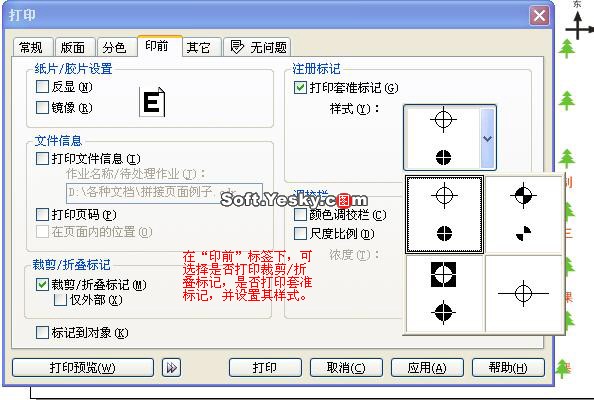Screen dimensions: 594x400
Task: Close the 打印 dialog
Action: point(539,16)
